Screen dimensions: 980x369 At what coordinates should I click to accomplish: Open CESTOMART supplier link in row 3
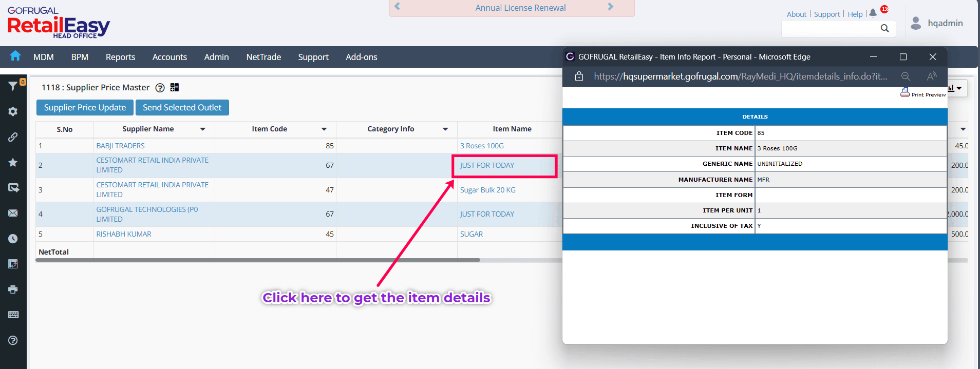click(153, 189)
